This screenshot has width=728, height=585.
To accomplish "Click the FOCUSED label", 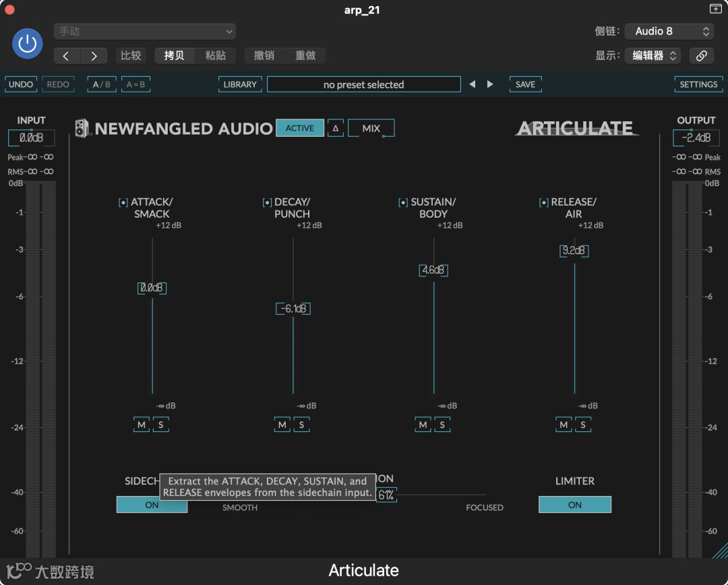I will [x=485, y=508].
